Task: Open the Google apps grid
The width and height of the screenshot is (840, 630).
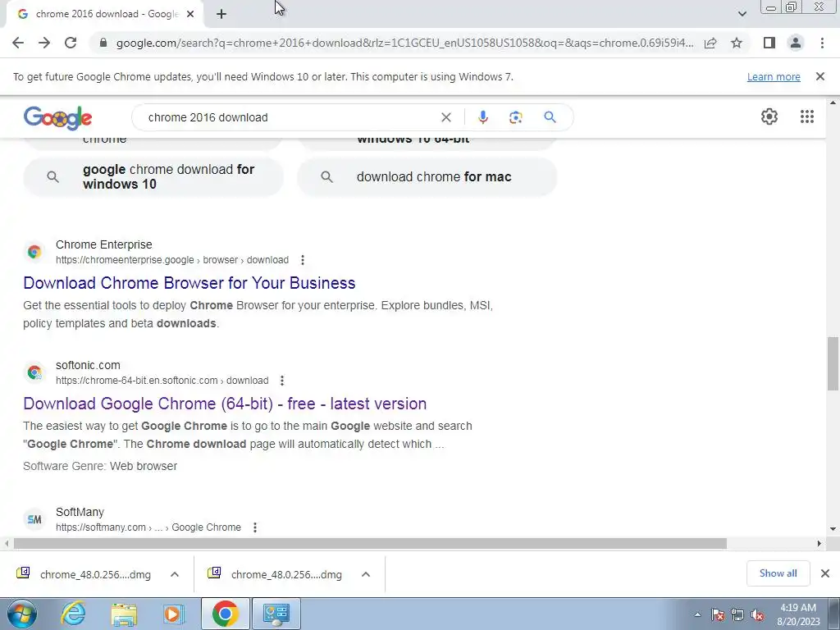Action: [807, 116]
